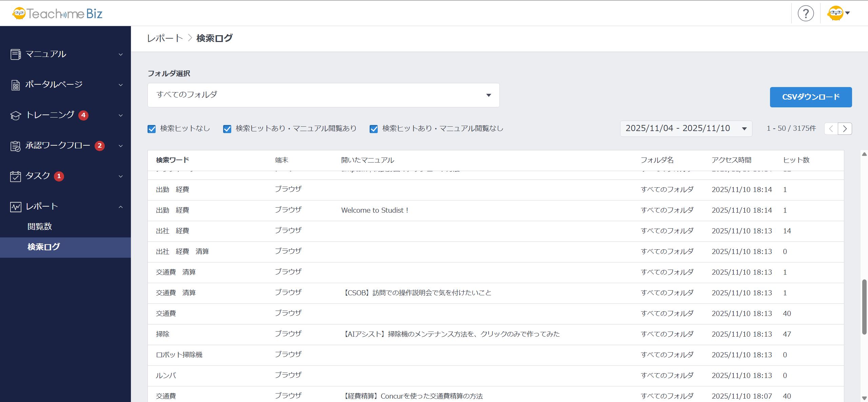This screenshot has width=868, height=402.
Task: Open the help question mark icon
Action: tap(806, 13)
